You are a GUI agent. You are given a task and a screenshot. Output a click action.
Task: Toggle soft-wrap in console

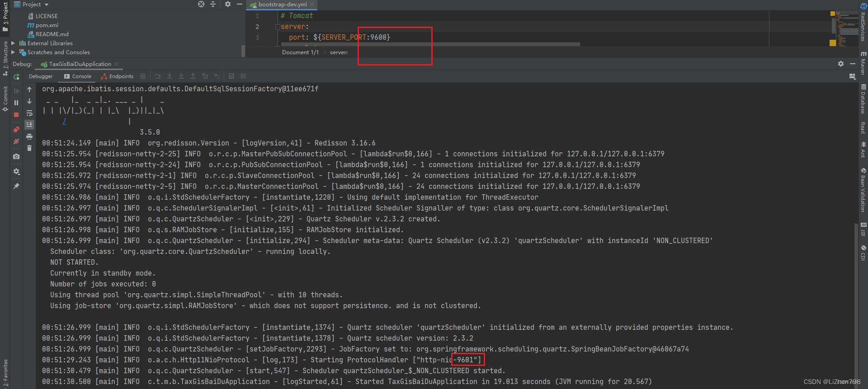tap(29, 113)
